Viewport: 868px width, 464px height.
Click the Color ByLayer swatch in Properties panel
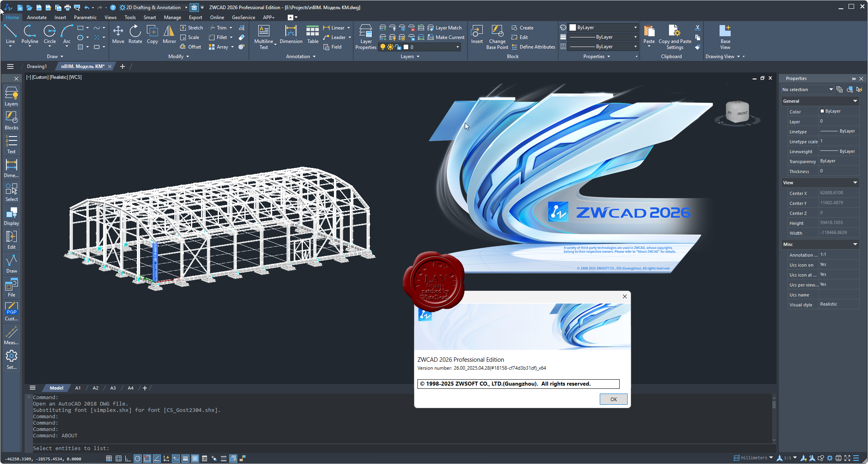822,111
